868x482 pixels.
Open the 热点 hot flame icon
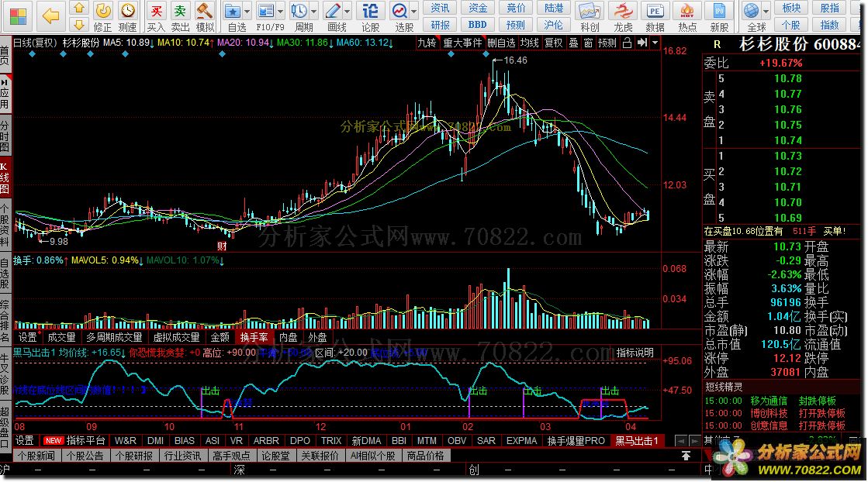687,11
